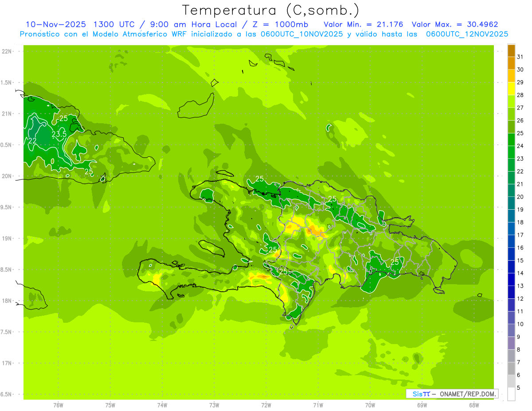Pick the purple swatch between 8 and 9
Viewport: 532px width, 411px height.
(x=511, y=343)
